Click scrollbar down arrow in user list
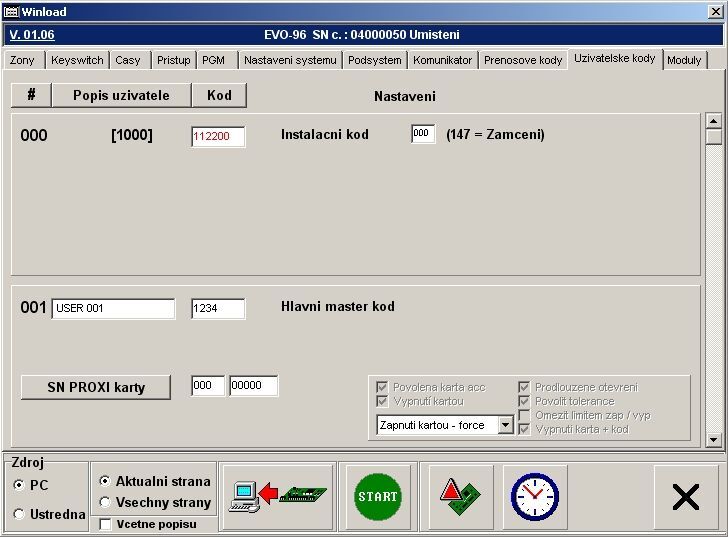Viewport: 728px width, 537px height. tap(713, 439)
